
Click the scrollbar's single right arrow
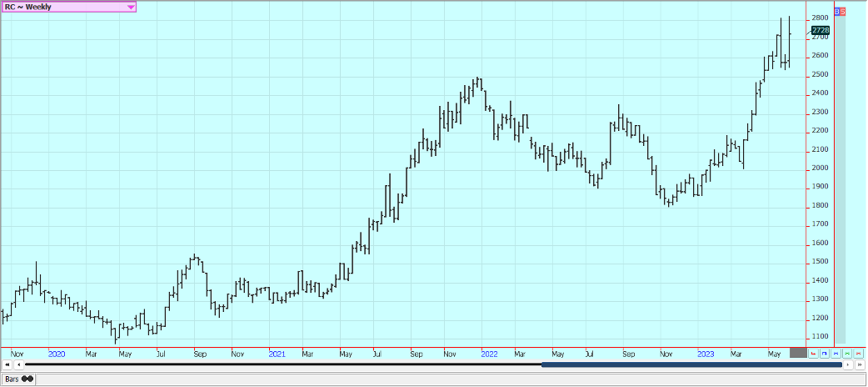click(x=848, y=364)
